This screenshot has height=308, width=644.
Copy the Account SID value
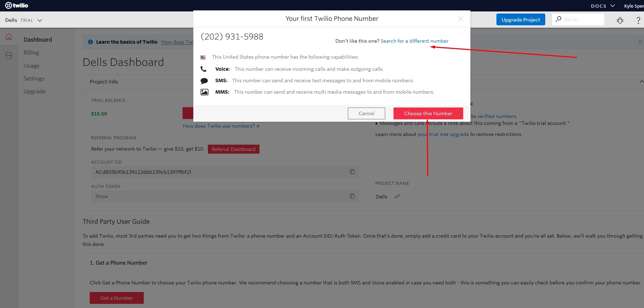352,172
